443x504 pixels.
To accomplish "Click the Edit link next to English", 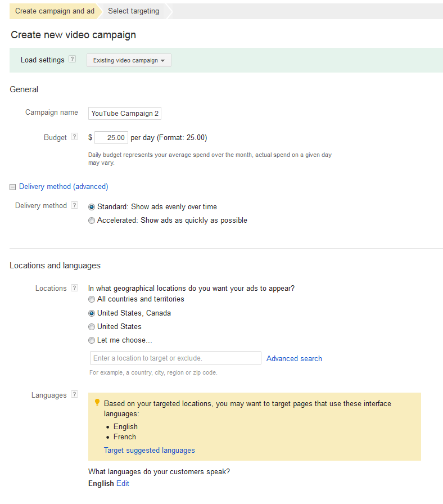I will 123,483.
